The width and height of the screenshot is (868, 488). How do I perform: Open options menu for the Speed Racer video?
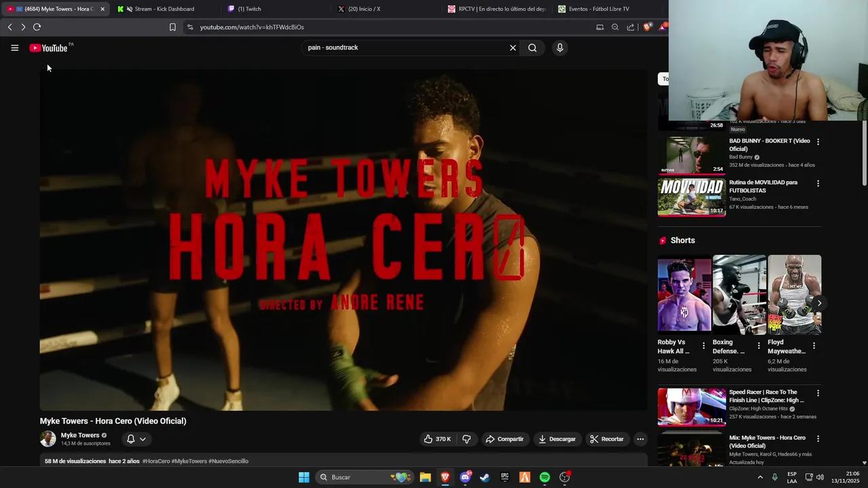(818, 393)
